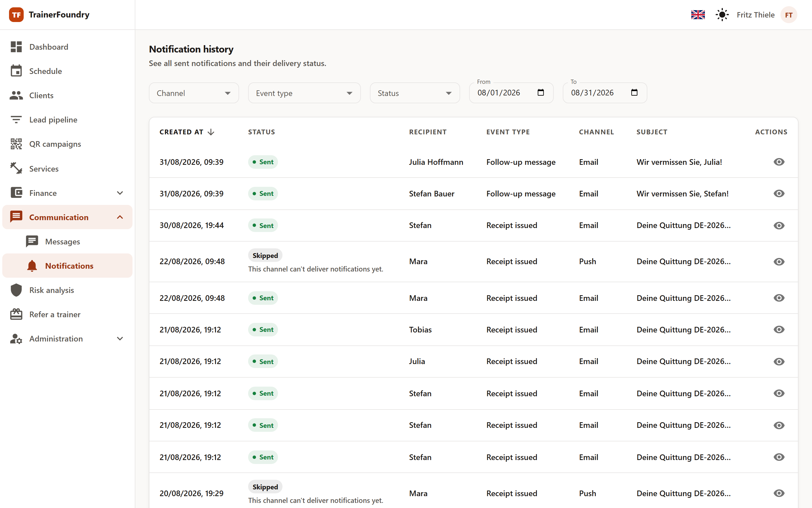
Task: Click the Status column header
Action: click(261, 132)
